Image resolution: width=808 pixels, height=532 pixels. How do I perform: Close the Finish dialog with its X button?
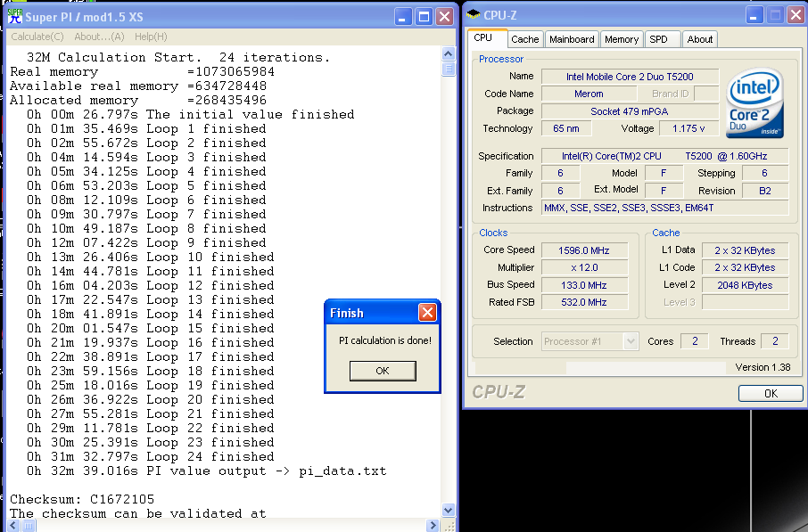coord(427,312)
